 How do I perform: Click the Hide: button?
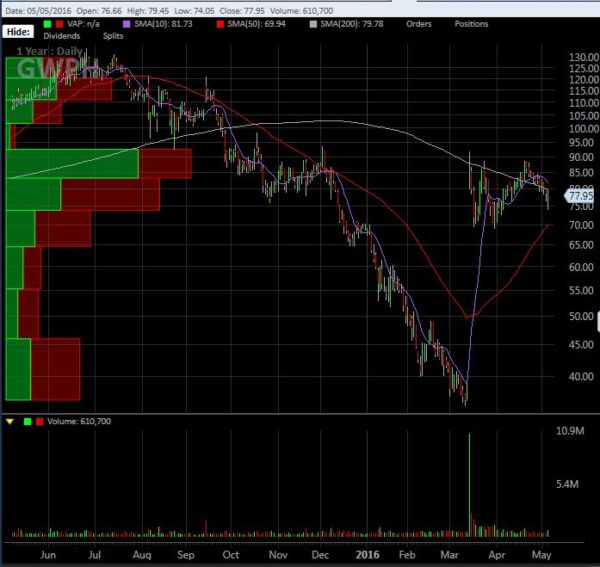click(18, 32)
